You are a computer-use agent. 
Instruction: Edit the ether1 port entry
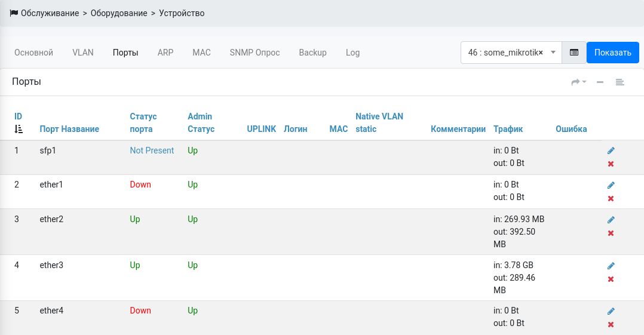point(611,185)
